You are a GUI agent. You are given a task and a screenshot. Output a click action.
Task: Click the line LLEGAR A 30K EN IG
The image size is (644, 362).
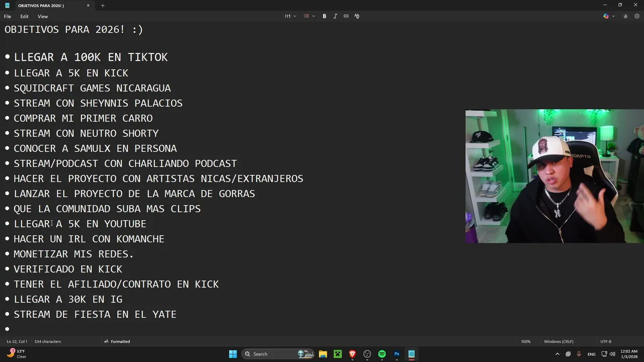68,299
